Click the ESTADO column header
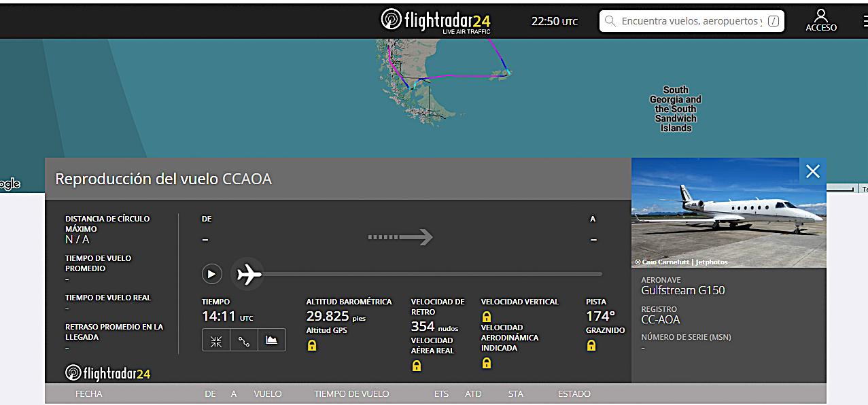This screenshot has width=868, height=405. [x=574, y=393]
